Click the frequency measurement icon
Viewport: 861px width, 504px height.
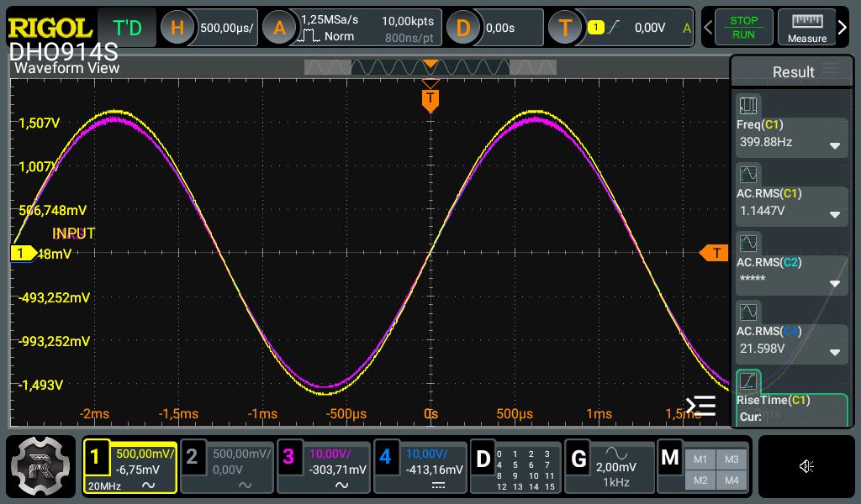coord(747,105)
